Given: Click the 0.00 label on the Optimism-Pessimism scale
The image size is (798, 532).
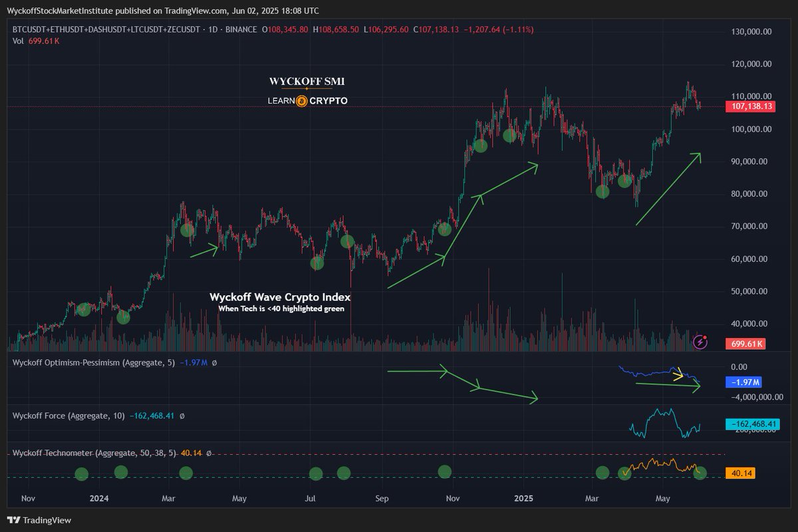Looking at the screenshot, I should pos(739,366).
